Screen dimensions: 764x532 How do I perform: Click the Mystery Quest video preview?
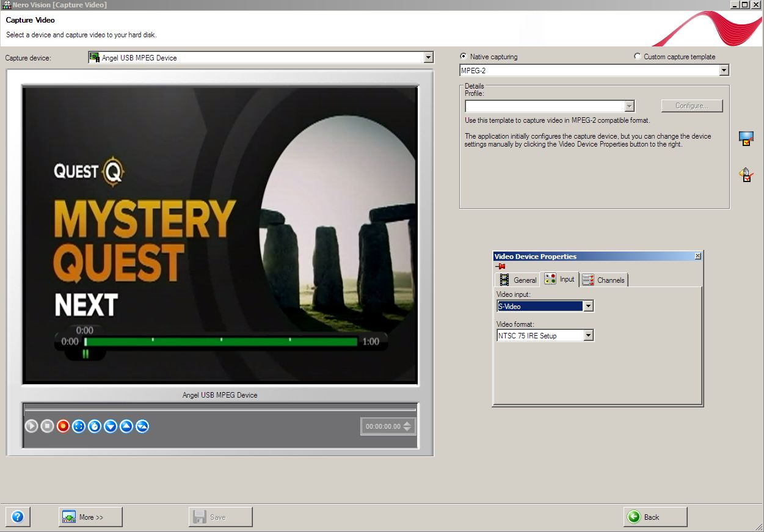[220, 235]
